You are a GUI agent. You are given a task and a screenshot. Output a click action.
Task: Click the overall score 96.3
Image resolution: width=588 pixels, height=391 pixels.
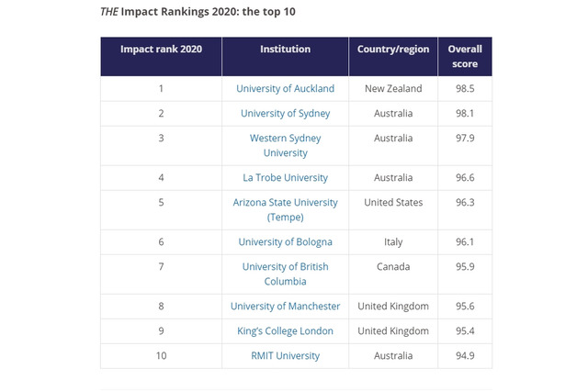pyautogui.click(x=465, y=203)
